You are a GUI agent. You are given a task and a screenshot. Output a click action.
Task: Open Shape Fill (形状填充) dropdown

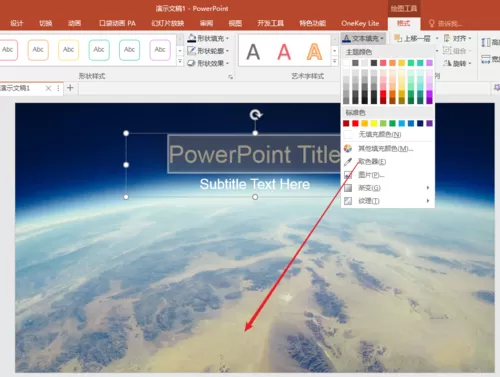click(x=208, y=38)
